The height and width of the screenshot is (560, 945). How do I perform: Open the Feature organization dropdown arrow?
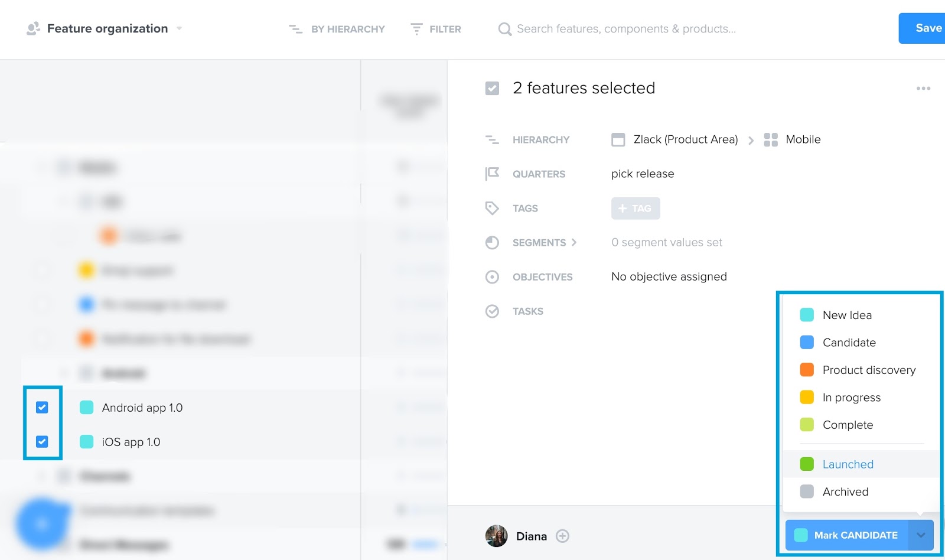click(179, 28)
